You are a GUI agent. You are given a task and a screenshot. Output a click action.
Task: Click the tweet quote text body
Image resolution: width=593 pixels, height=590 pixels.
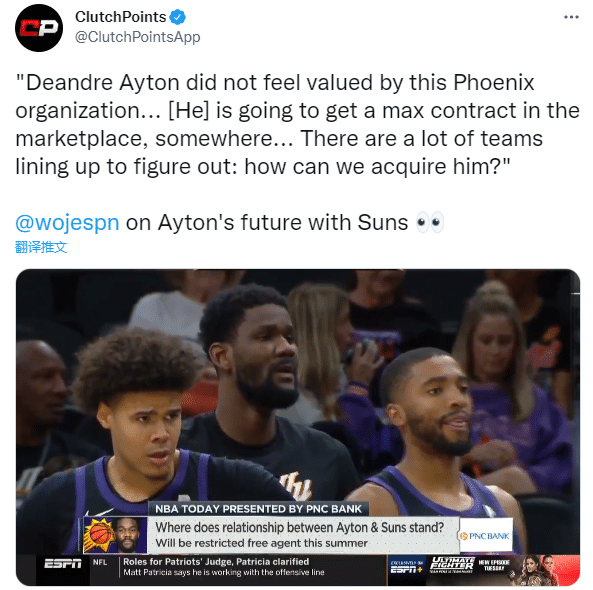297,124
